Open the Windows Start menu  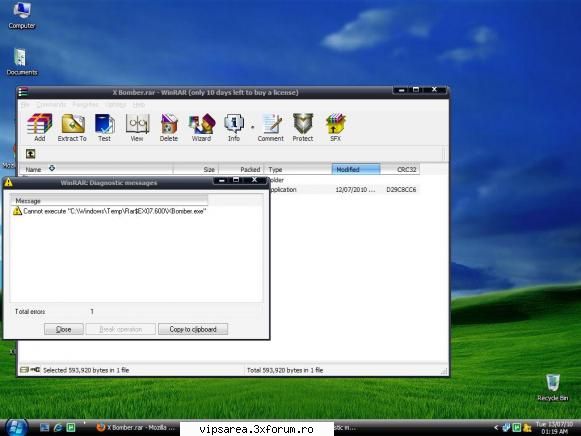point(16,427)
